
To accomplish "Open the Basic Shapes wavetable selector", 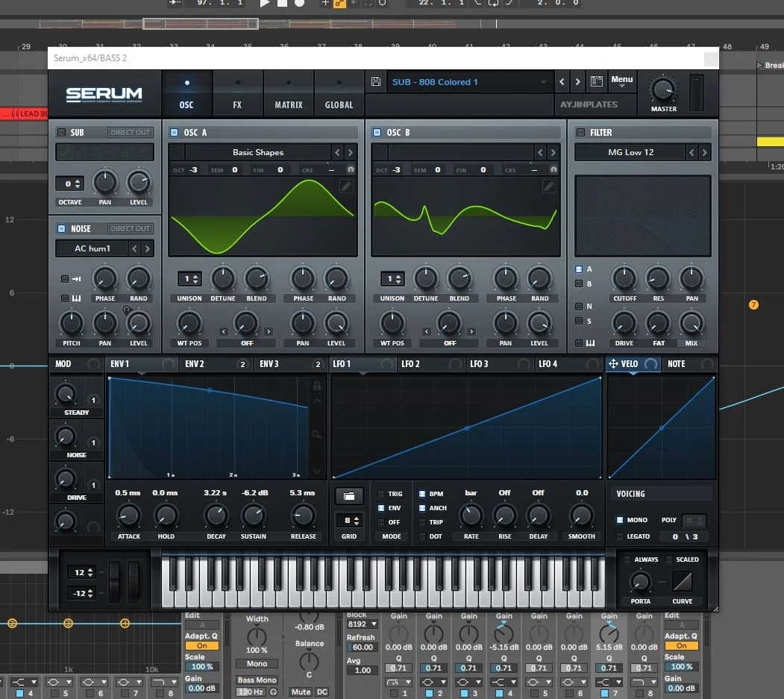I will 258,152.
